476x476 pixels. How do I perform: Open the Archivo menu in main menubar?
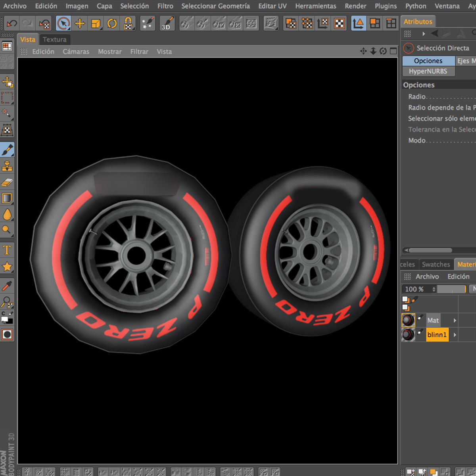coord(15,6)
